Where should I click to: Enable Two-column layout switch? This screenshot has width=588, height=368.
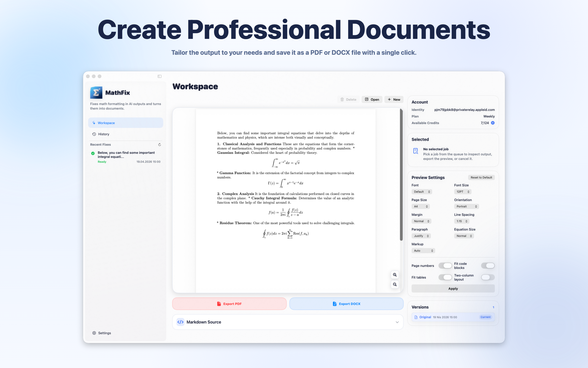tap(488, 277)
